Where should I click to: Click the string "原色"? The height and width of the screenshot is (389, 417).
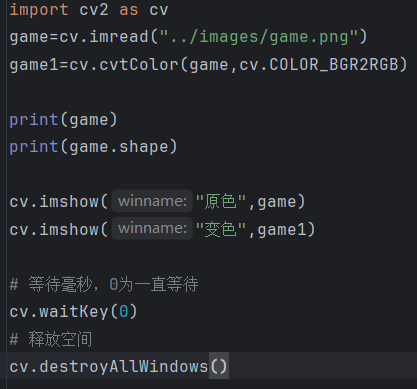pyautogui.click(x=221, y=201)
